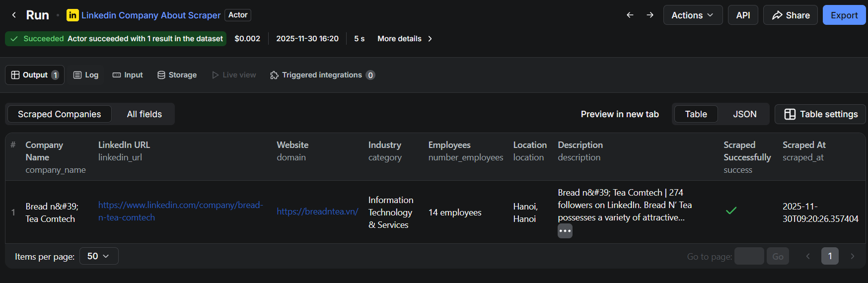Focus the Go to page input field
The width and height of the screenshot is (868, 283).
click(x=749, y=256)
